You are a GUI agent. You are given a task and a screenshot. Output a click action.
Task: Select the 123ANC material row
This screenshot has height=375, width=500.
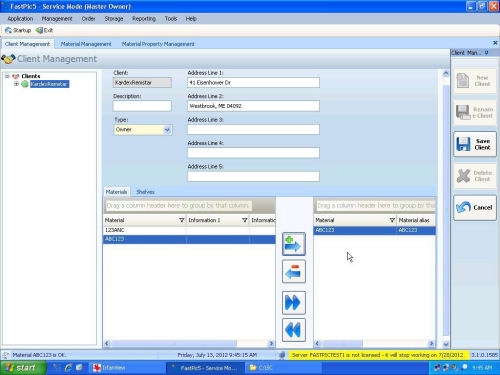189,230
